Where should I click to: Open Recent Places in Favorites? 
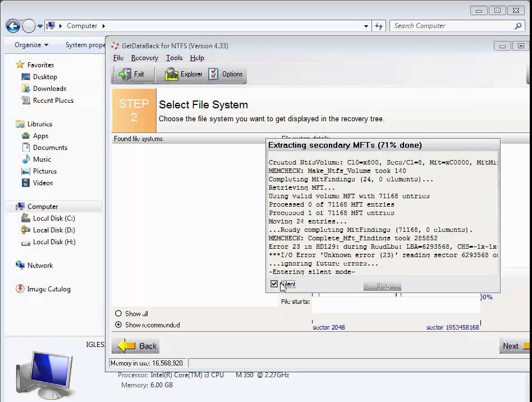53,100
